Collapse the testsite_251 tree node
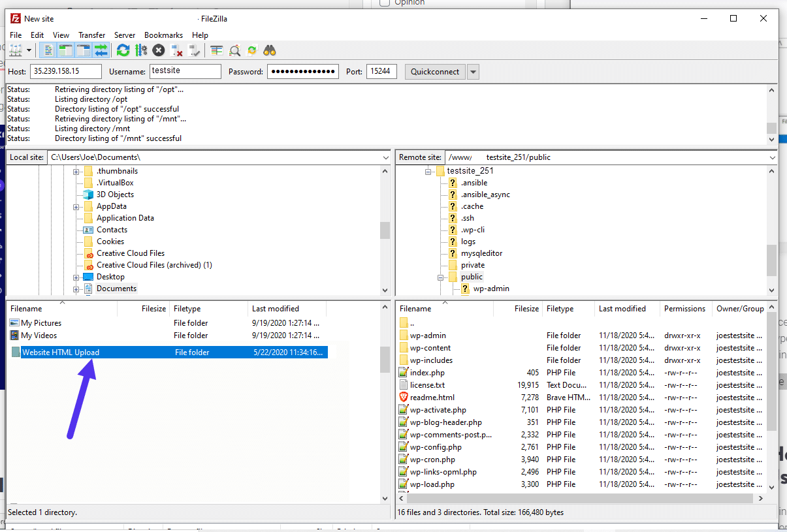 coord(429,170)
